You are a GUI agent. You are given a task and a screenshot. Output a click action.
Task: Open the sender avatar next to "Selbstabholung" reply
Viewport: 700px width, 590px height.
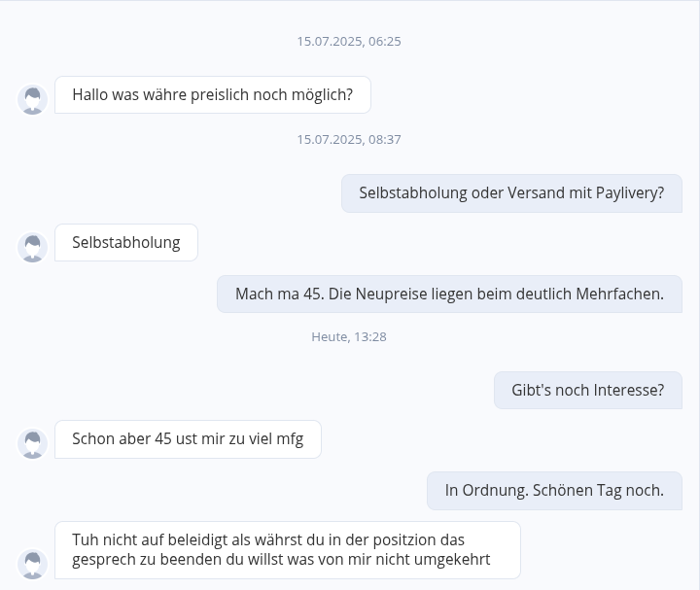pyautogui.click(x=33, y=247)
